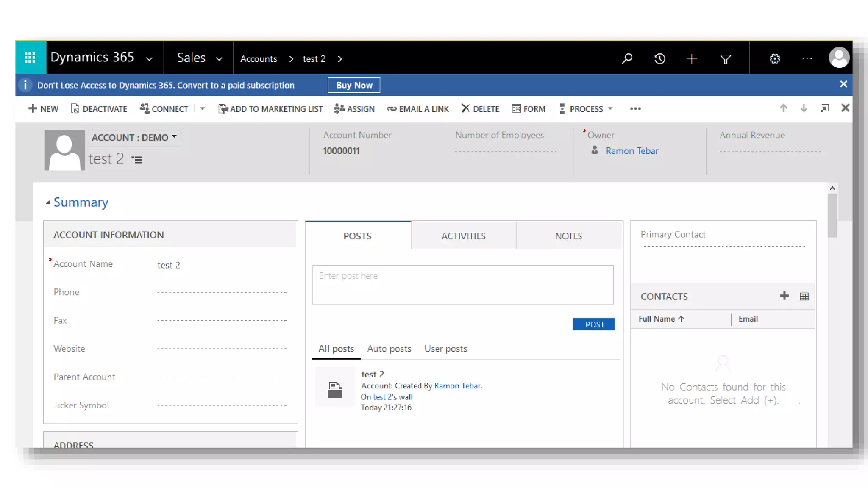Open the settings gear icon

point(774,59)
